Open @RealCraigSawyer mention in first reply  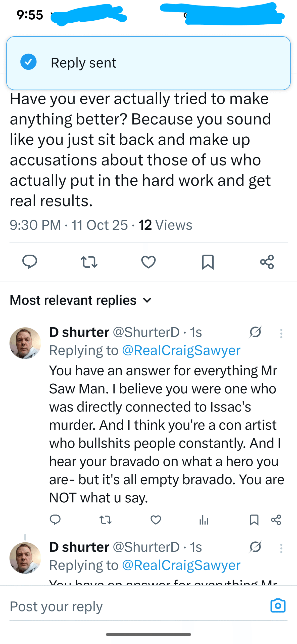(x=181, y=350)
